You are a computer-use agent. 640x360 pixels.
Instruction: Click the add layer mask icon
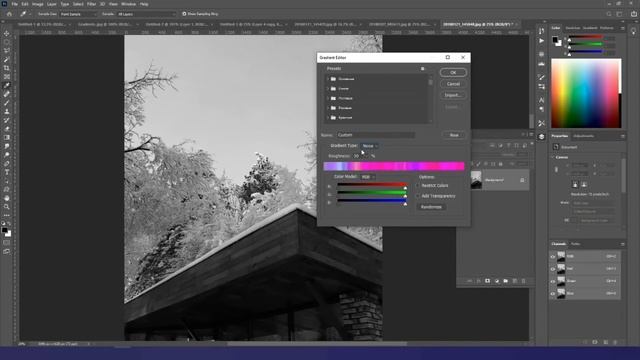pyautogui.click(x=487, y=281)
